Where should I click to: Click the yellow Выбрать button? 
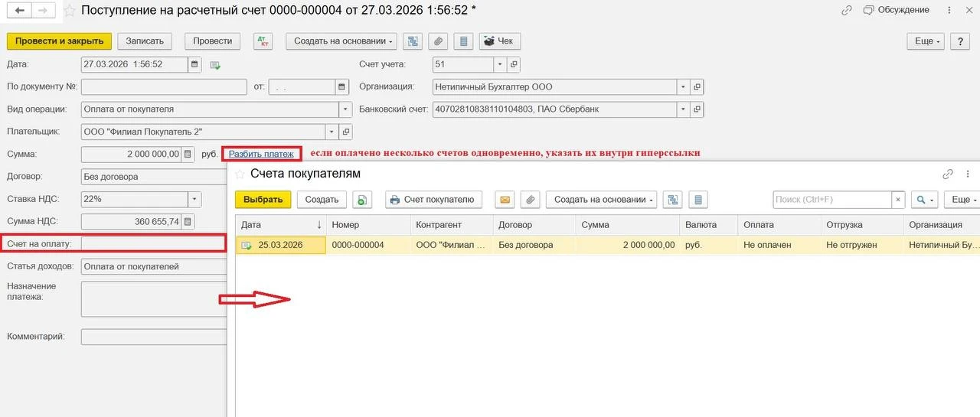(263, 200)
